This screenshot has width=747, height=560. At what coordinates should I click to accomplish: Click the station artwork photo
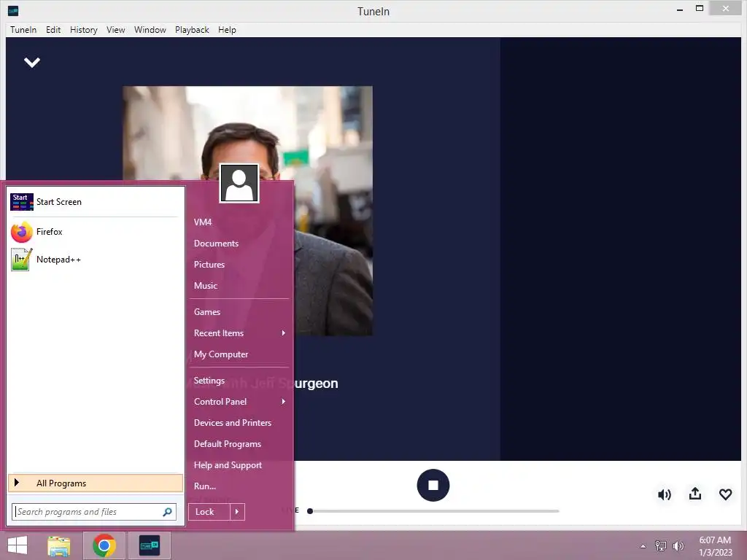tap(248, 211)
